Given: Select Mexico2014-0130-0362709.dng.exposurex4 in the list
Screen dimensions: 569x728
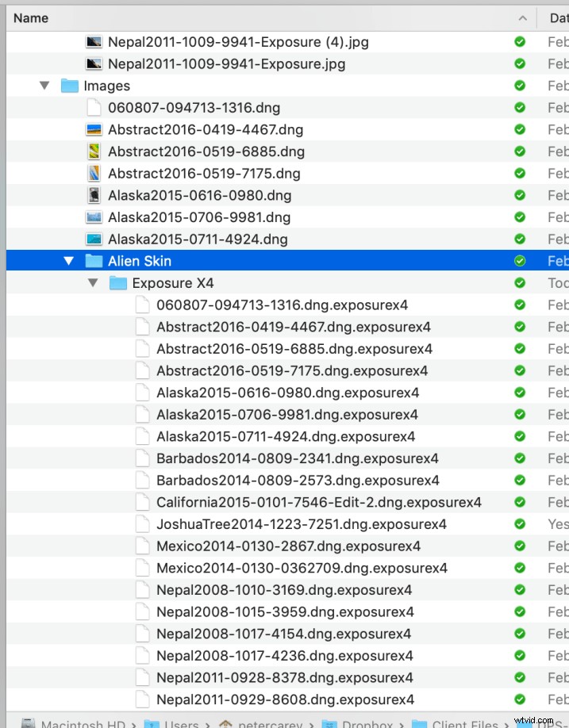Looking at the screenshot, I should [302, 568].
